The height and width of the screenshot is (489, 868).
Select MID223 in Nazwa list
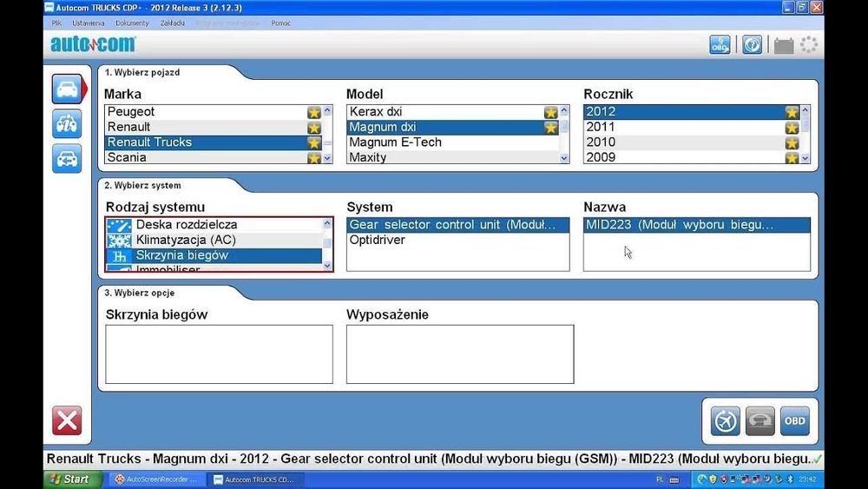click(697, 224)
